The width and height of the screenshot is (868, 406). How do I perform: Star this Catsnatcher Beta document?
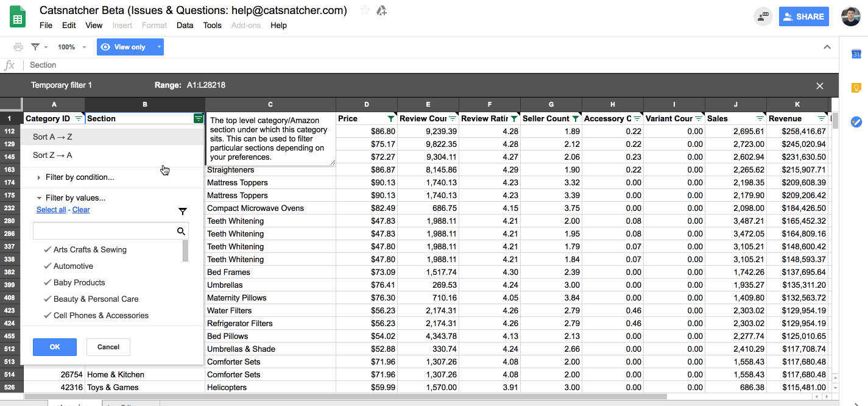point(365,10)
